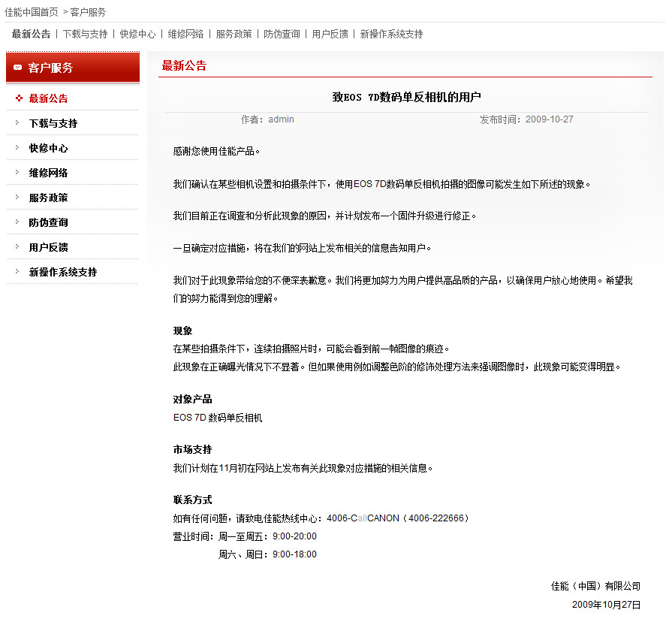This screenshot has height=625, width=672.
Task: Open 服务政策 in top navigation bar
Action: [x=234, y=34]
